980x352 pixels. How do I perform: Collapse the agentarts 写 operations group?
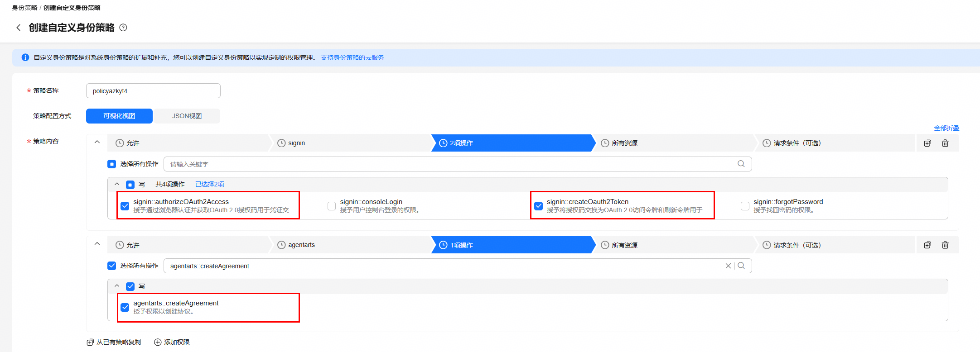click(x=117, y=286)
